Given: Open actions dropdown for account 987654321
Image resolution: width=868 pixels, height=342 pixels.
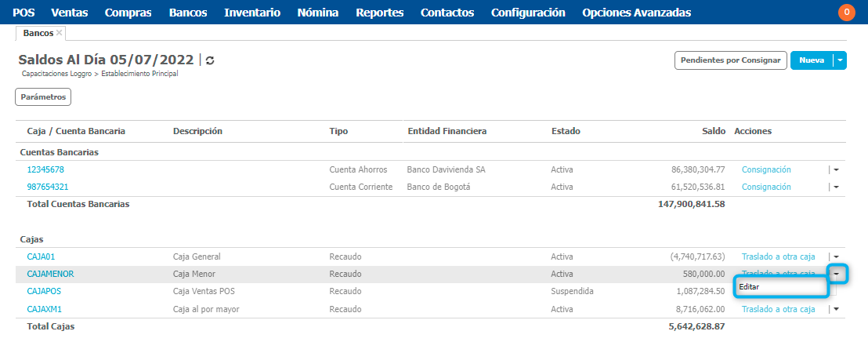Looking at the screenshot, I should (x=836, y=187).
